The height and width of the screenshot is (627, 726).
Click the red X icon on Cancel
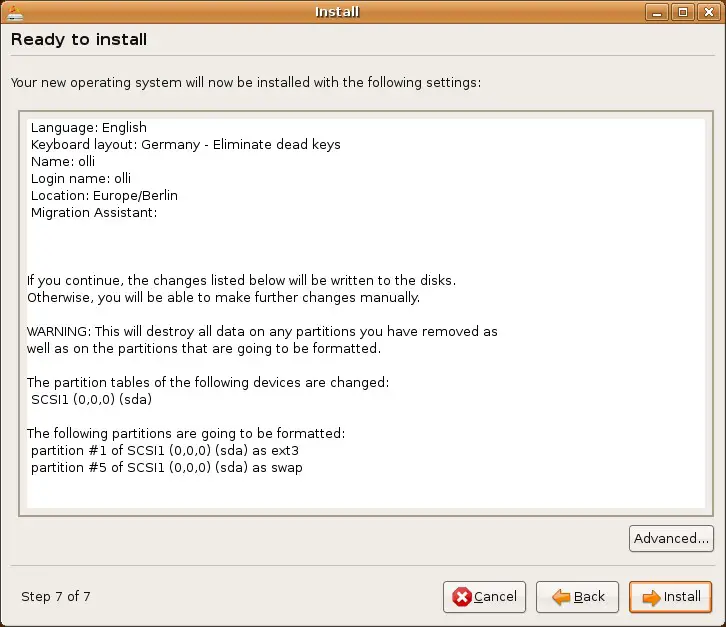coord(462,597)
